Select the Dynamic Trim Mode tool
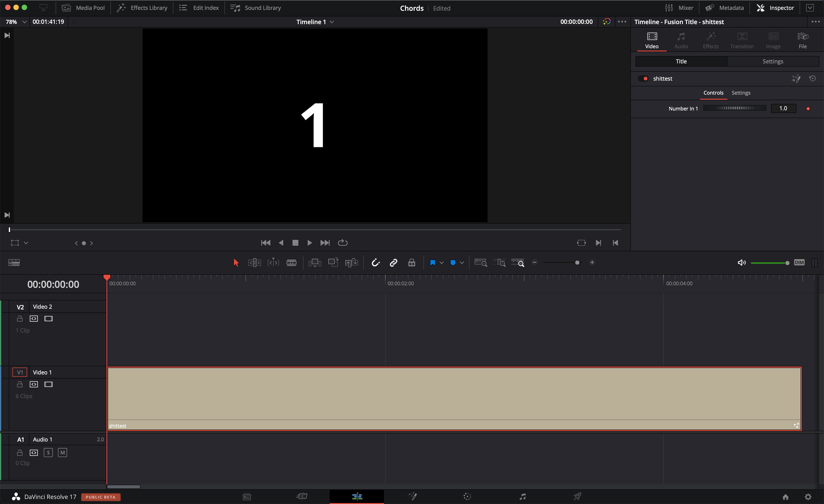This screenshot has height=504, width=824. point(273,263)
